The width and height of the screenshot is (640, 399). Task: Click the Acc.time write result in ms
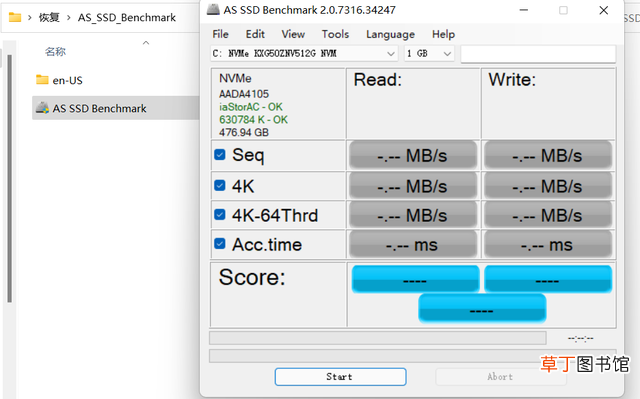point(548,244)
